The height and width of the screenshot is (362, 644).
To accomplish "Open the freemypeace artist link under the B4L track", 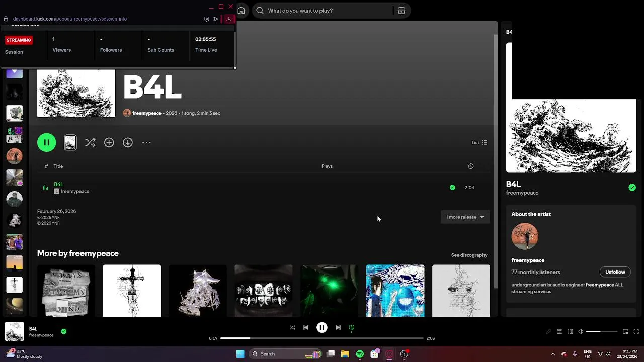I will pos(75,192).
